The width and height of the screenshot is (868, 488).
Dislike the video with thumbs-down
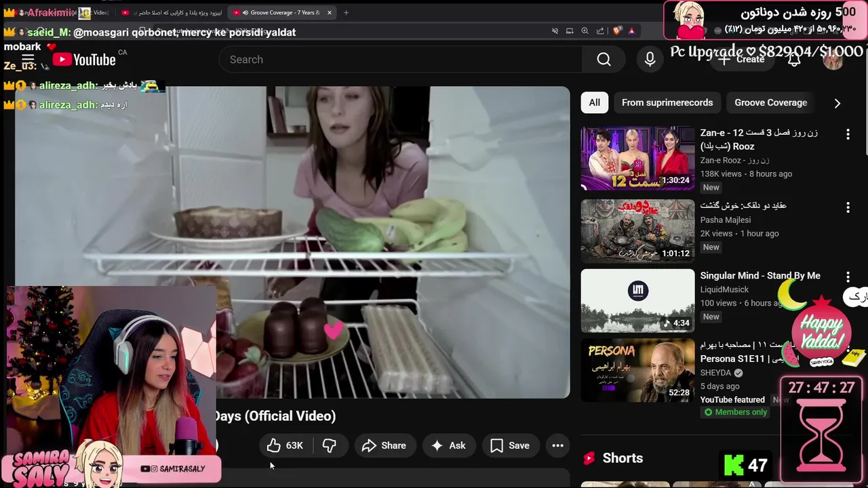point(330,445)
